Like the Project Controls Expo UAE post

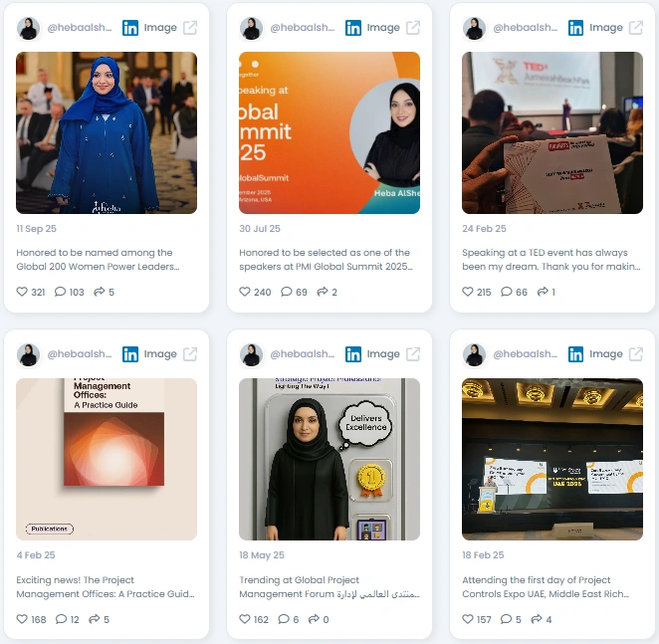[x=468, y=619]
